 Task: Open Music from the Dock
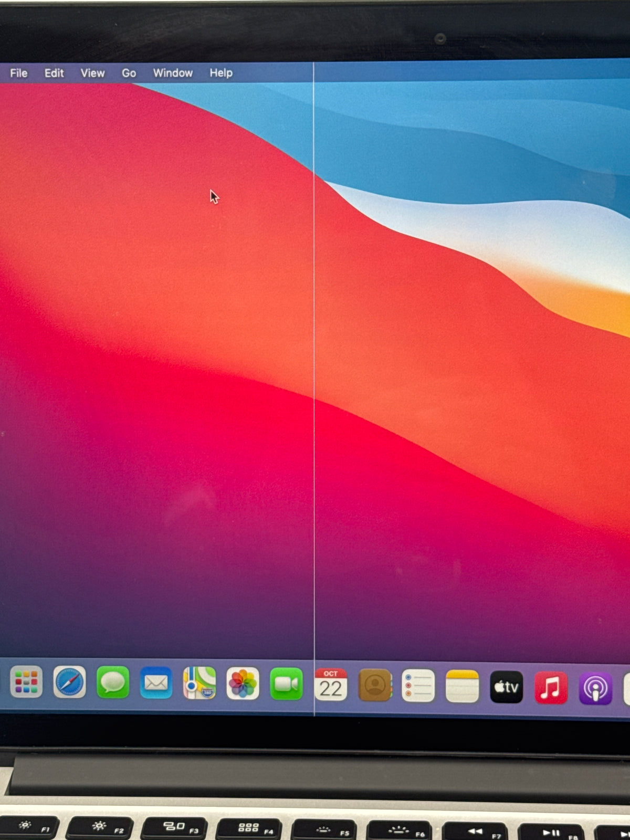tap(551, 688)
